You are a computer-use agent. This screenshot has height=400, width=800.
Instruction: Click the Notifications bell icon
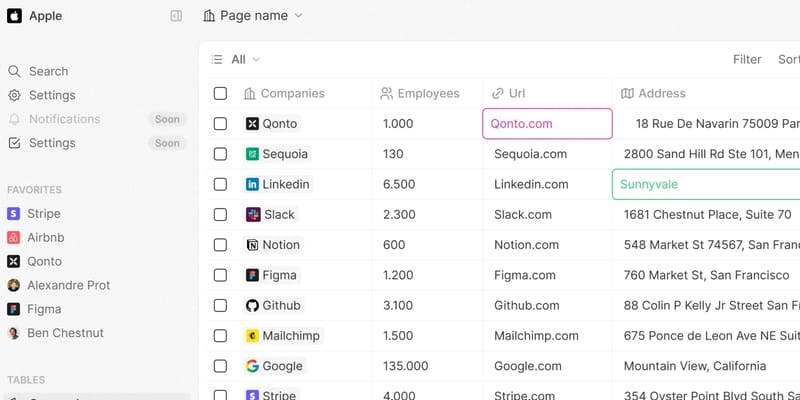(x=14, y=119)
